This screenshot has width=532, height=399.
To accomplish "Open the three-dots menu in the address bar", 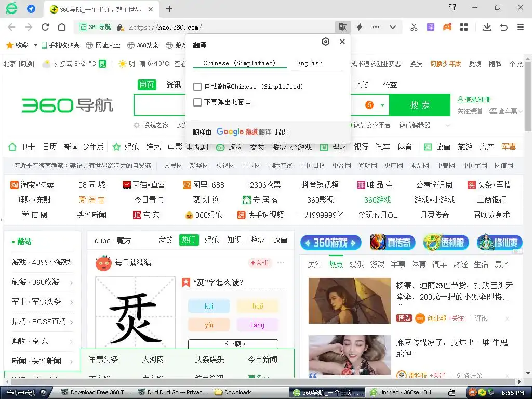I will point(376,27).
